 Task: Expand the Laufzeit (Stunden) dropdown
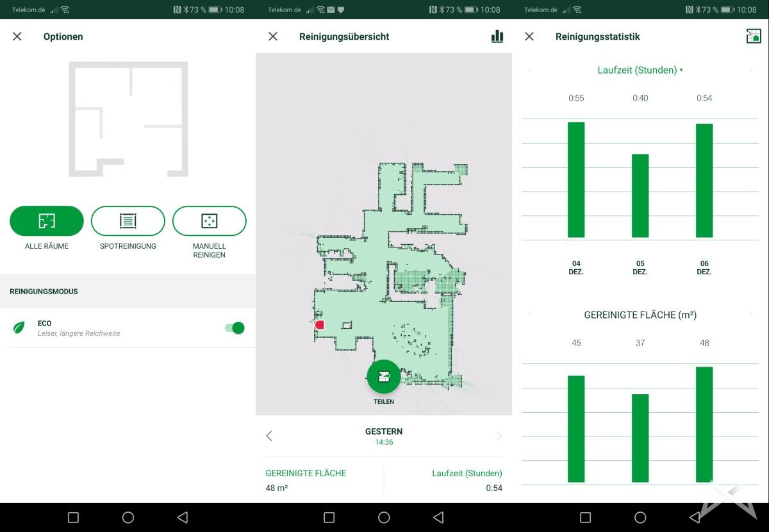coord(640,70)
